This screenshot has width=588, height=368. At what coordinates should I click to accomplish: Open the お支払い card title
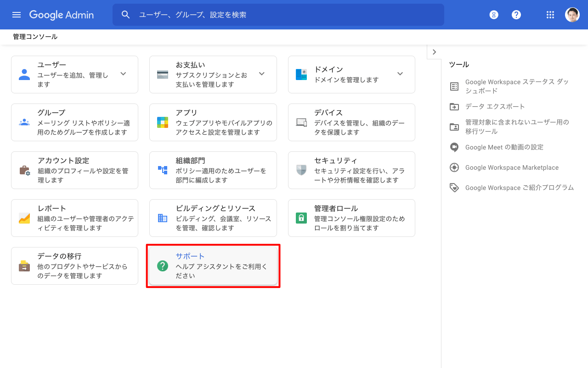[191, 65]
